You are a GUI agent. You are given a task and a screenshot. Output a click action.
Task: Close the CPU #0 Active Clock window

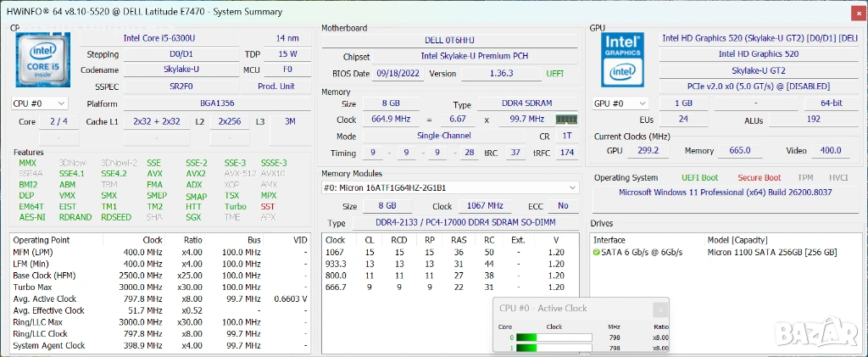pos(660,310)
